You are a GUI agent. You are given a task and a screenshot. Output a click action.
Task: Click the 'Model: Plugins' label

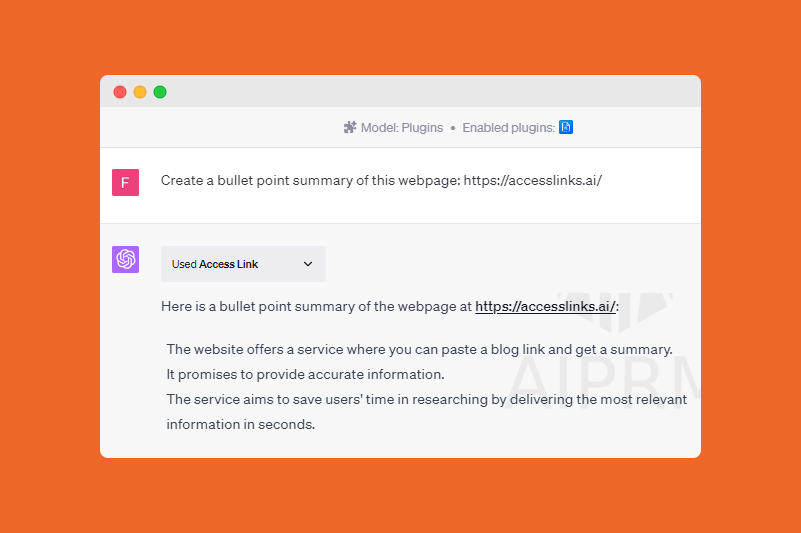point(402,128)
